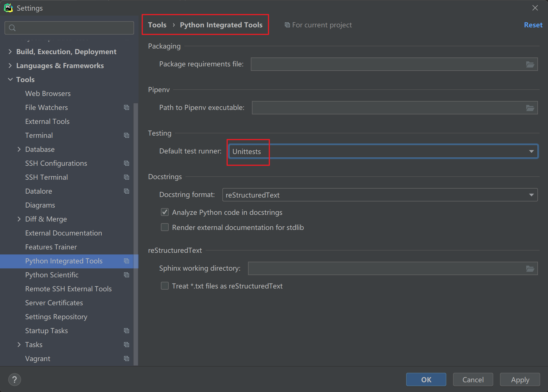This screenshot has width=548, height=392.
Task: Select External Tools in settings tree
Action: click(x=47, y=122)
